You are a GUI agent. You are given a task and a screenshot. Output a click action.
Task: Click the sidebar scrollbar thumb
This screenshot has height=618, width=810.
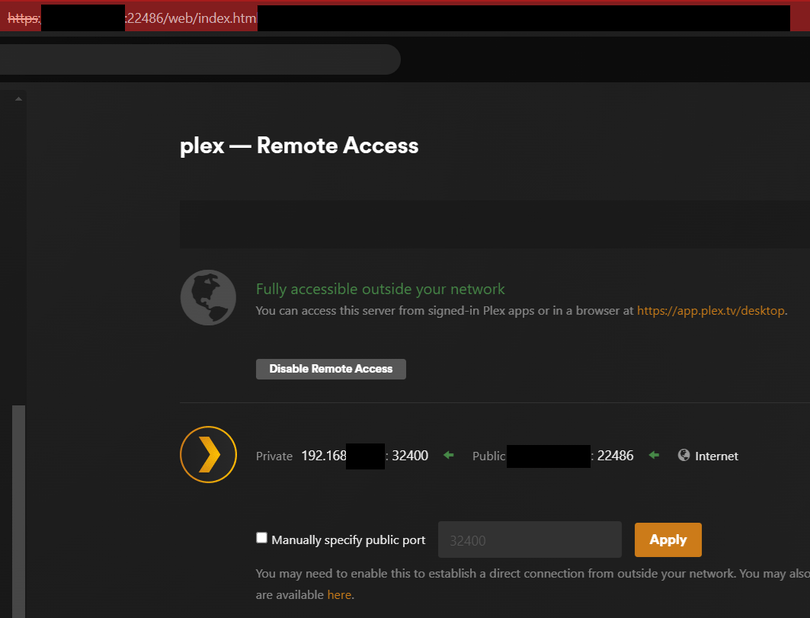pyautogui.click(x=19, y=512)
